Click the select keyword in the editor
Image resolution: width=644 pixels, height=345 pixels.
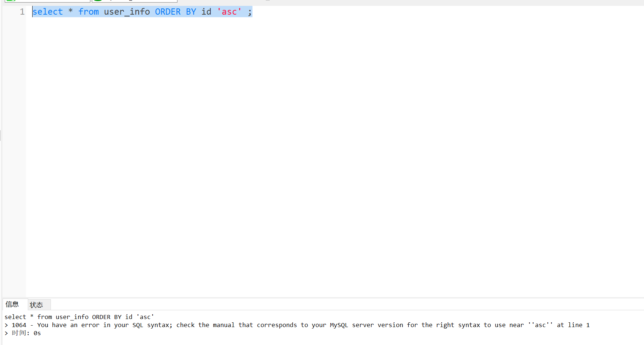[x=48, y=12]
